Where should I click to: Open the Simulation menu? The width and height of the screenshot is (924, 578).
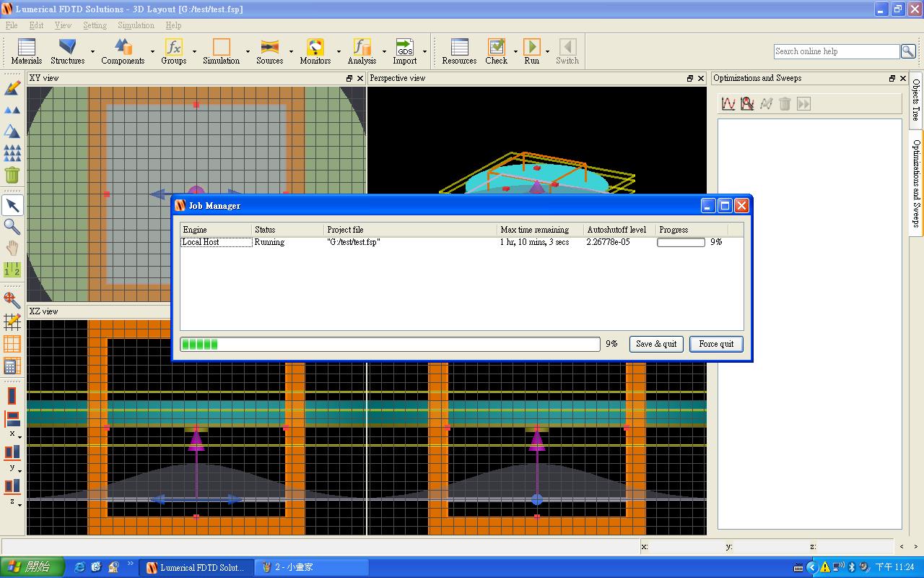[136, 25]
